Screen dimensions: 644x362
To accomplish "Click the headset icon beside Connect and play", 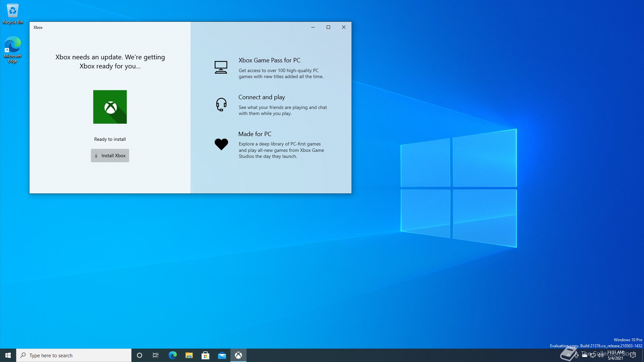I will pos(221,104).
